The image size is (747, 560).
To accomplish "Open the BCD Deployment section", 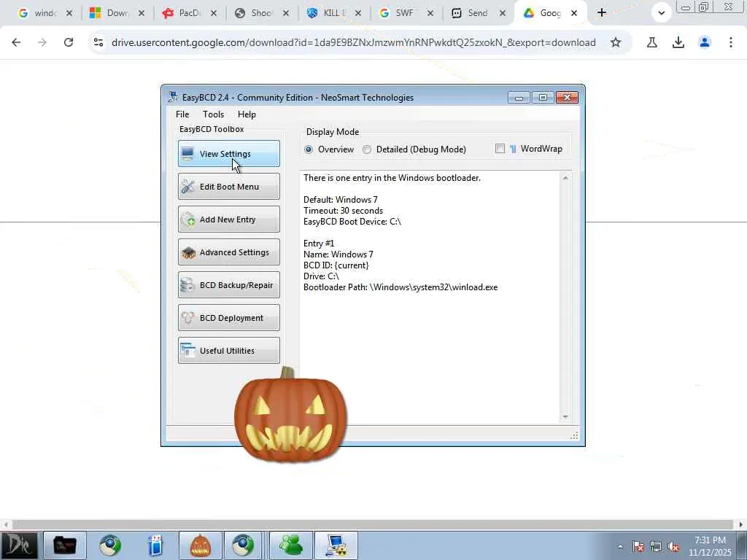I will [x=228, y=318].
